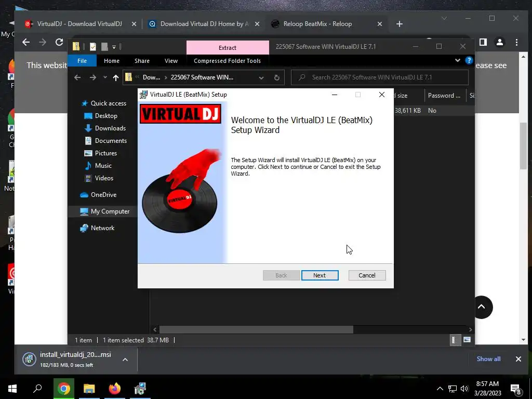
Task: Switch Explorer to large icons view
Action: (x=467, y=340)
